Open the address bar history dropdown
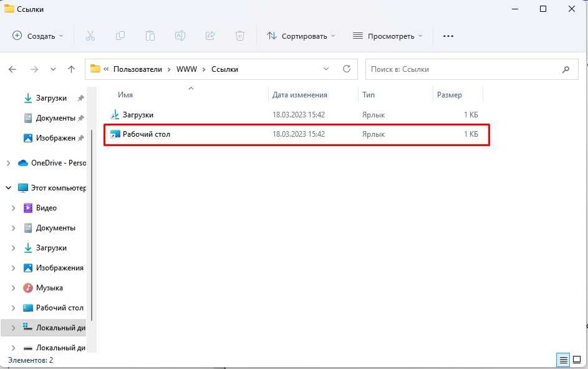Image resolution: width=588 pixels, height=369 pixels. click(326, 69)
